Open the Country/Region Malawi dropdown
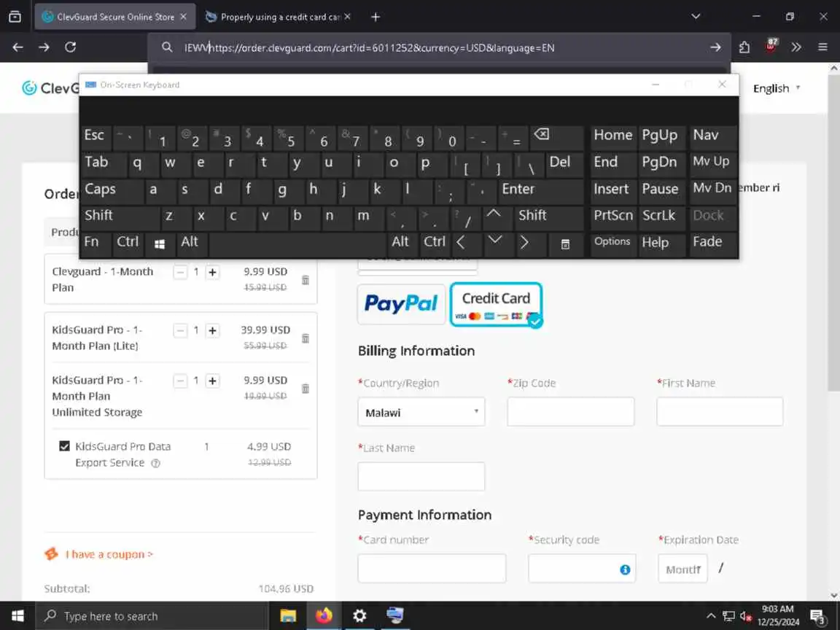840x630 pixels. 421,412
